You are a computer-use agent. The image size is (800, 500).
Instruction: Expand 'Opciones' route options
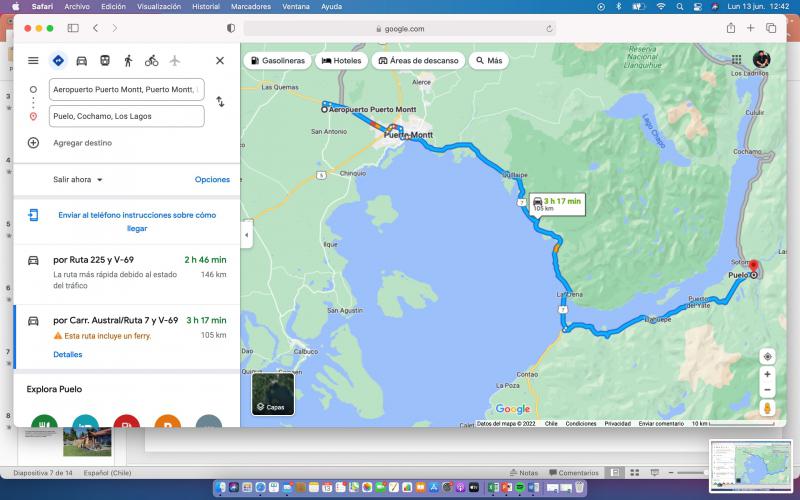pyautogui.click(x=212, y=180)
